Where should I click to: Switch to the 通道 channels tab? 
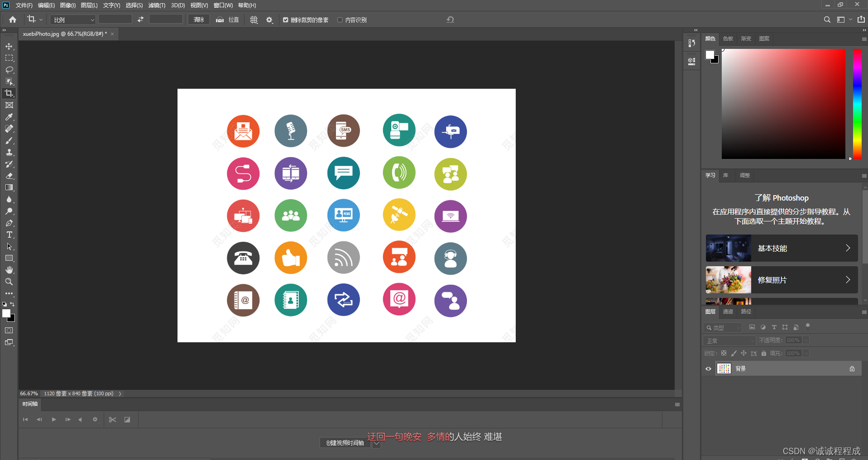[728, 311]
